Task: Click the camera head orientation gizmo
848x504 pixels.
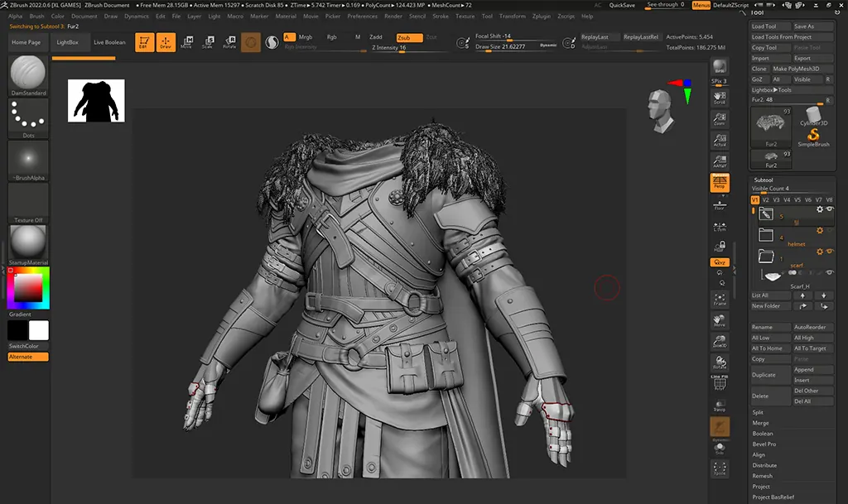Action: pyautogui.click(x=662, y=112)
